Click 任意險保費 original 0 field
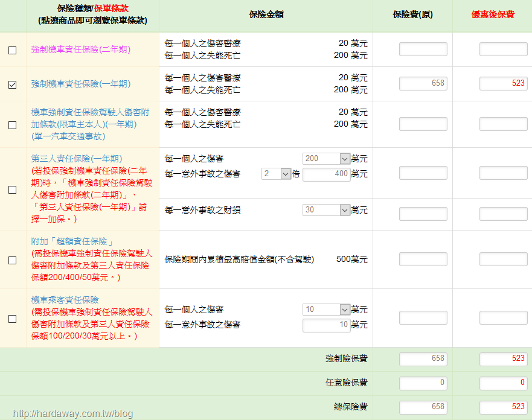 (x=423, y=383)
